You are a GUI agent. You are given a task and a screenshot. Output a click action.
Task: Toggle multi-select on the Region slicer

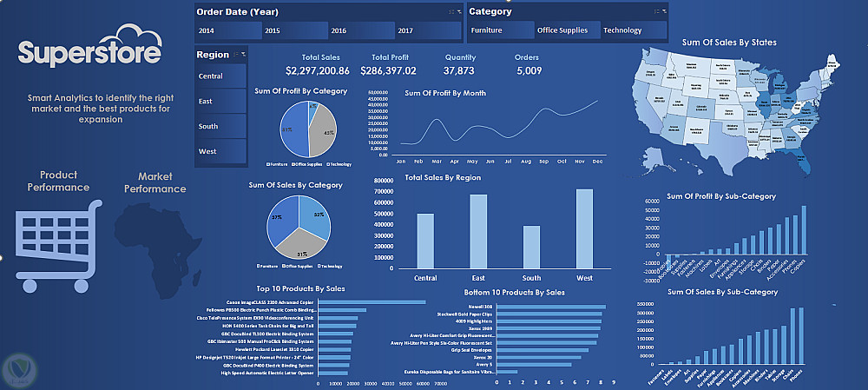point(236,55)
